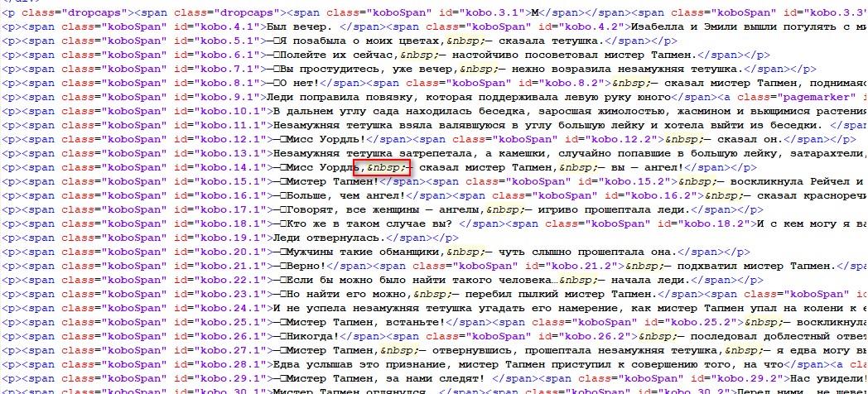Click the words "Нас увидели!"

[827, 379]
